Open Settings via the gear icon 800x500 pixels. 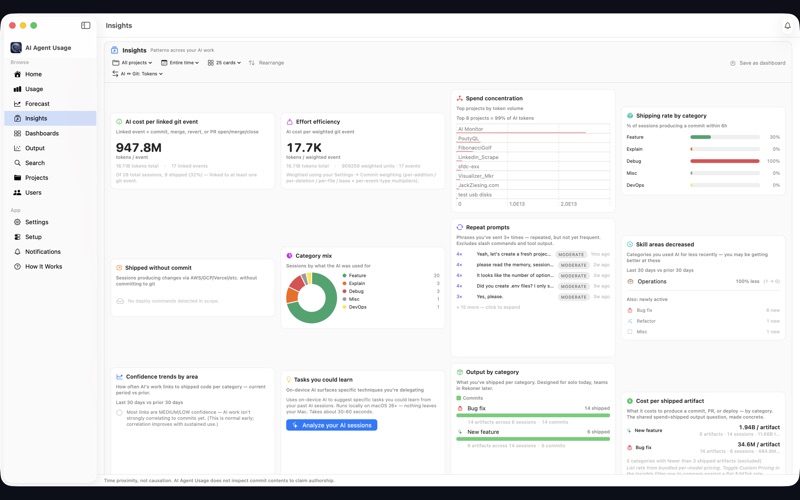click(17, 222)
